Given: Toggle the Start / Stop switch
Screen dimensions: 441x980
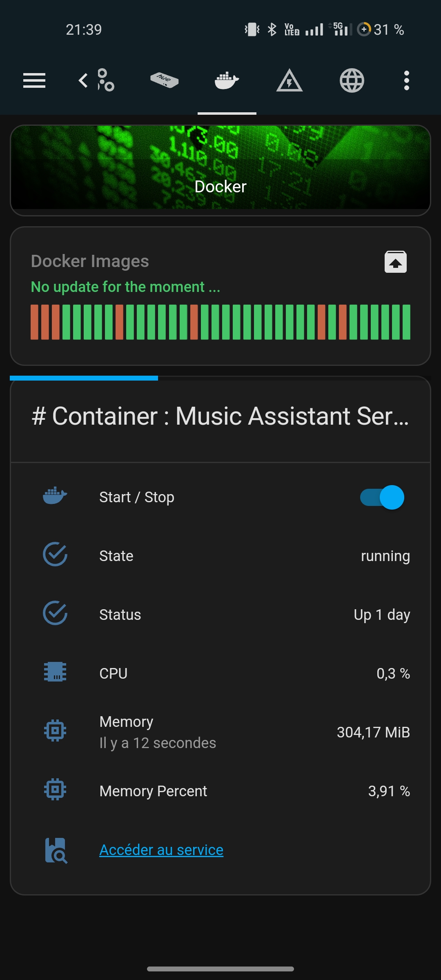Looking at the screenshot, I should [x=382, y=497].
